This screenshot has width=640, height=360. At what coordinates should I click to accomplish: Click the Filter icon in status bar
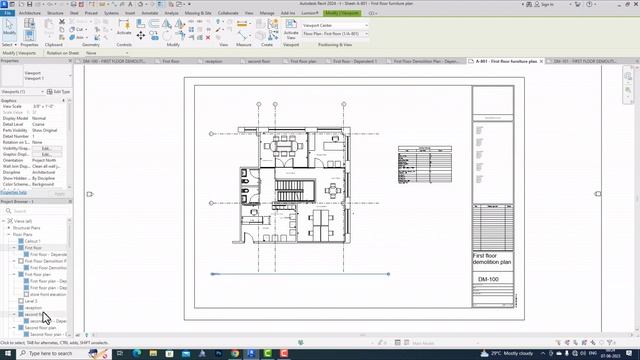pyautogui.click(x=610, y=343)
